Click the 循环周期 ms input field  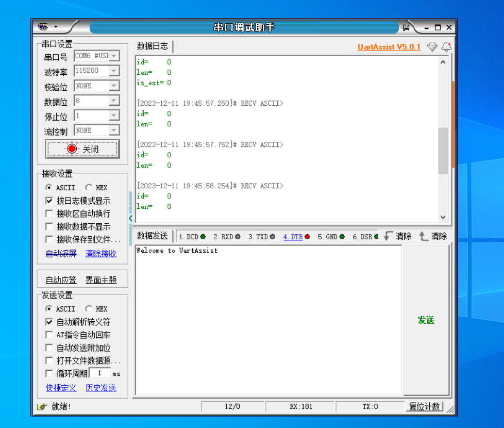click(99, 373)
